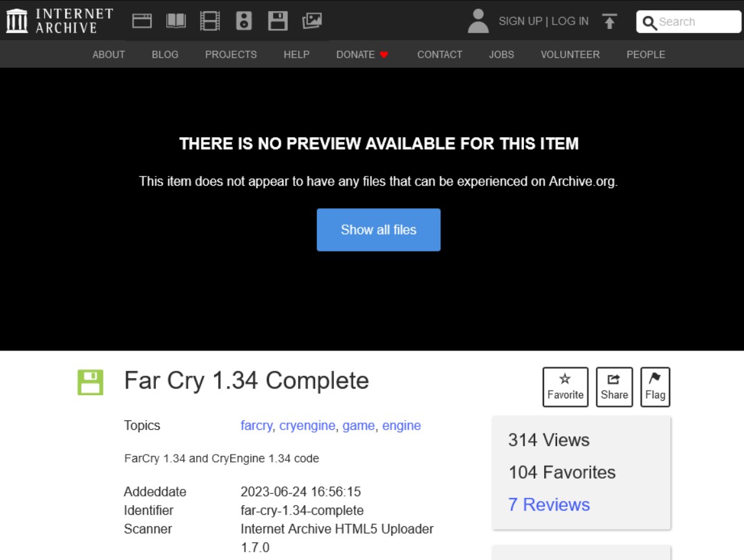This screenshot has height=560, width=744.
Task: Select the cryengine topic link
Action: click(307, 425)
